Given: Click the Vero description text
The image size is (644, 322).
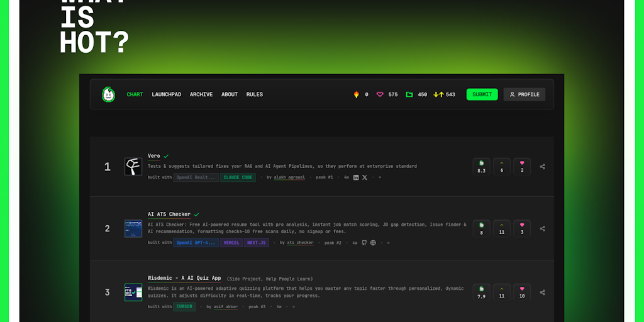Looking at the screenshot, I should (282, 166).
